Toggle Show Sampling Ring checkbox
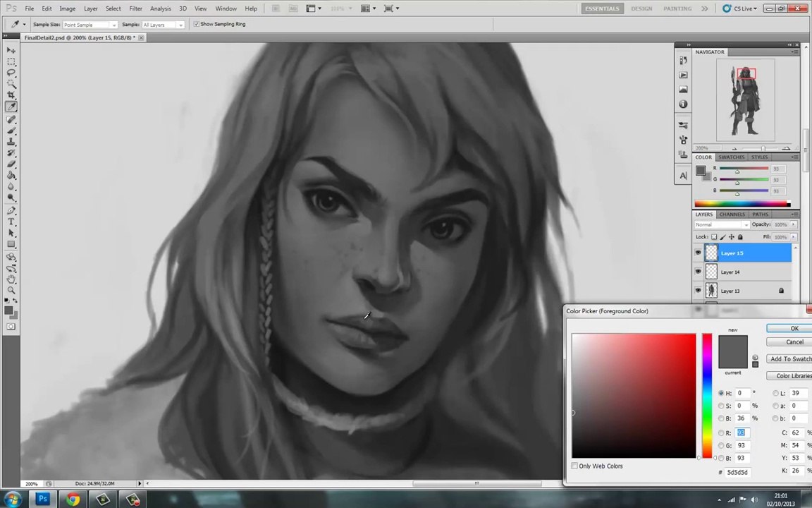Screen dimensions: 812x508 click(x=196, y=24)
